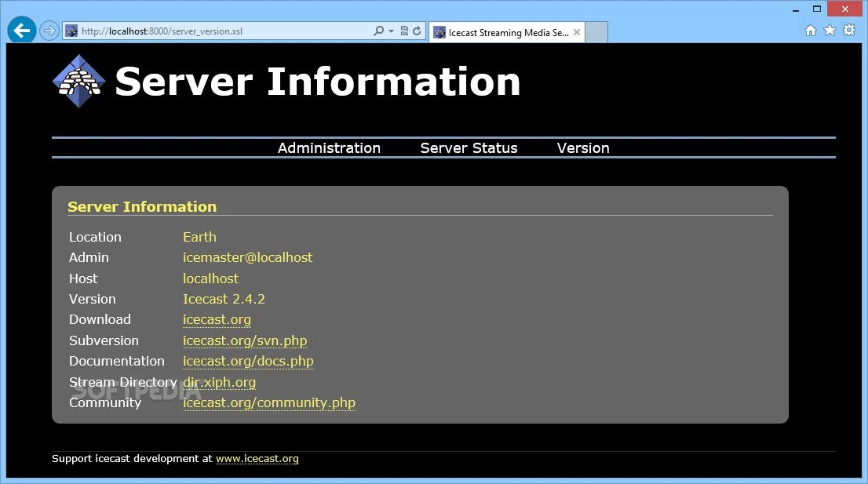868x484 pixels.
Task: Click the Earth location value
Action: [199, 237]
